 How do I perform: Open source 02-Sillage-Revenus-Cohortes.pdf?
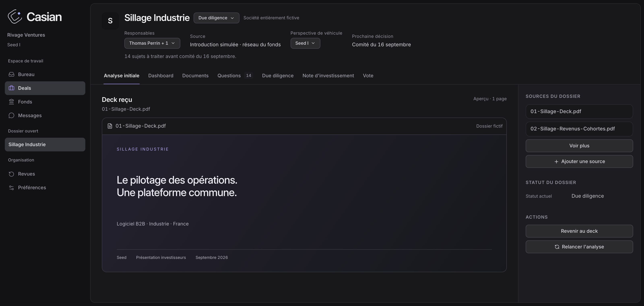coord(579,129)
